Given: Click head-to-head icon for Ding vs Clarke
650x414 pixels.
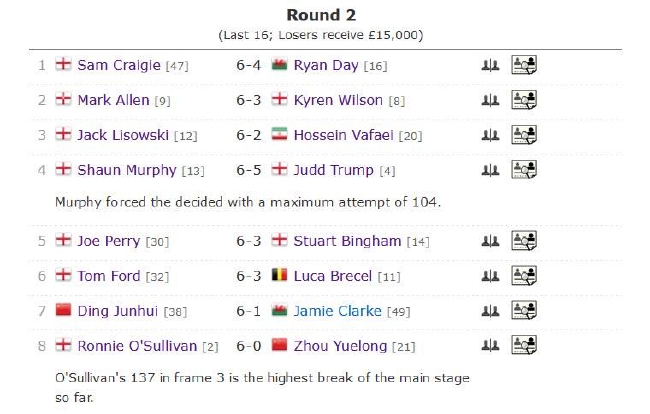Looking at the screenshot, I should tap(490, 311).
